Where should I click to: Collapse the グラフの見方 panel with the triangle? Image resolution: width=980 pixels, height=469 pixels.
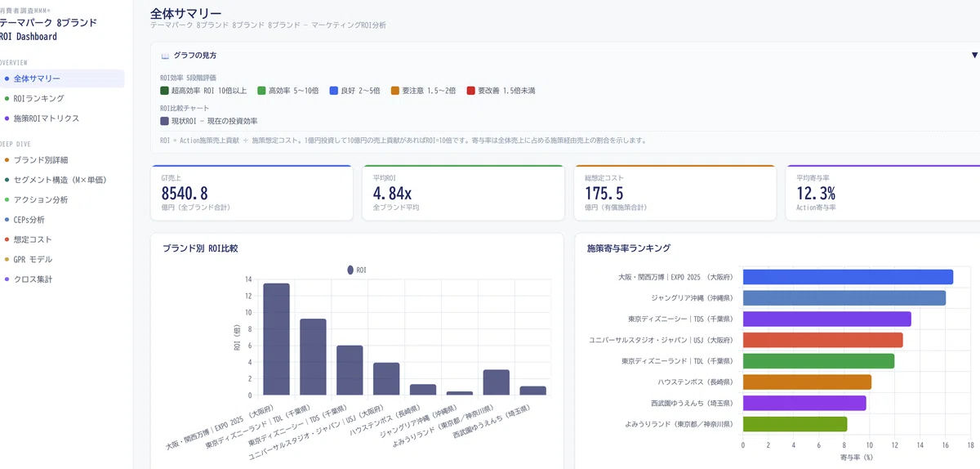[974, 56]
